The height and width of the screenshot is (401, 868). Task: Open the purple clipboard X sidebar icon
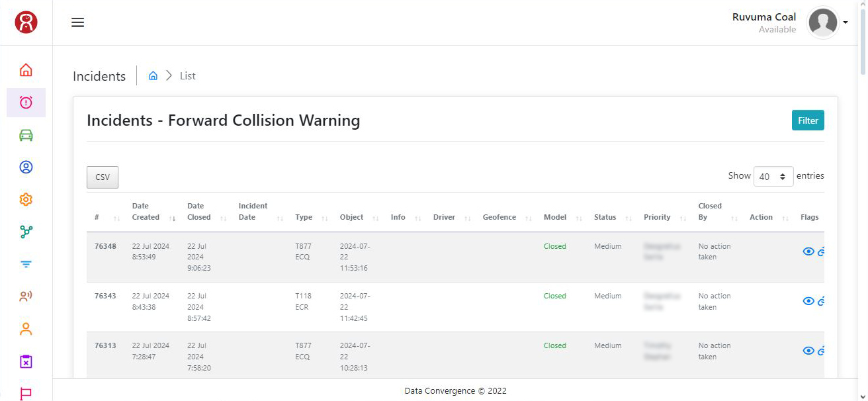click(x=26, y=362)
